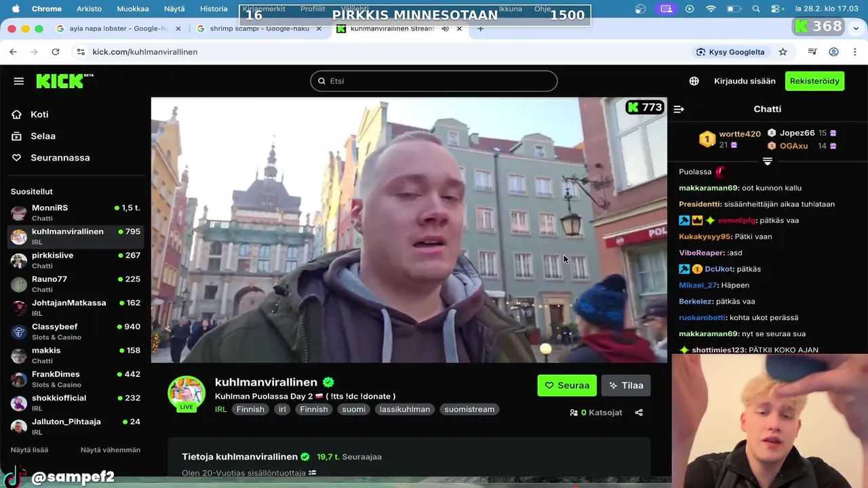
Task: Click Kysy Googlelta button
Action: pyautogui.click(x=731, y=52)
